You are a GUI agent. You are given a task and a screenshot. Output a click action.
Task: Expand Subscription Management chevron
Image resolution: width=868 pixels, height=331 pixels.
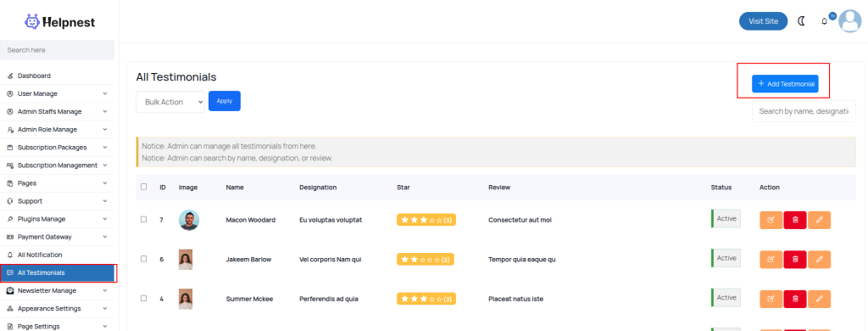click(x=105, y=165)
